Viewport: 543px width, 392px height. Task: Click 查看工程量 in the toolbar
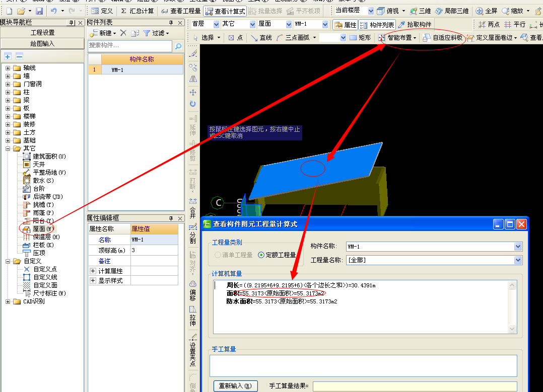pos(181,11)
